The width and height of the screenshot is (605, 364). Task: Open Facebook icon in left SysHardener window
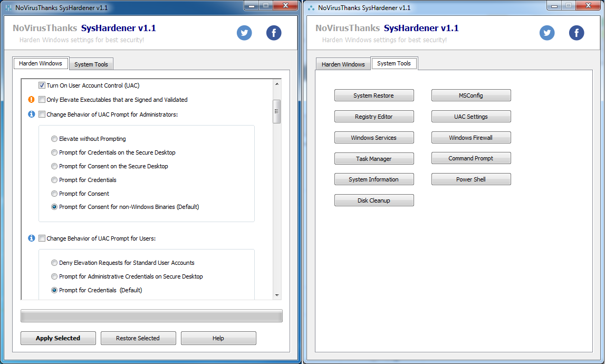[x=274, y=33]
